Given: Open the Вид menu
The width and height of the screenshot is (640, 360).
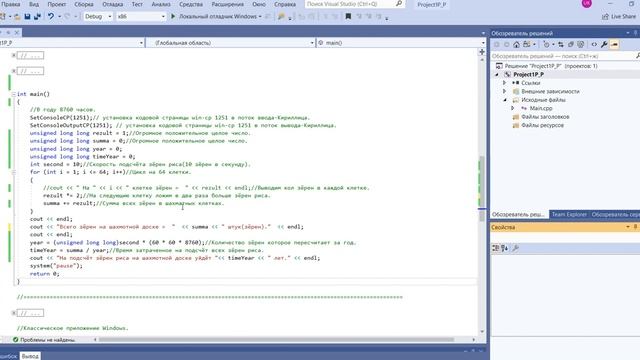Looking at the screenshot, I should tap(34, 4).
